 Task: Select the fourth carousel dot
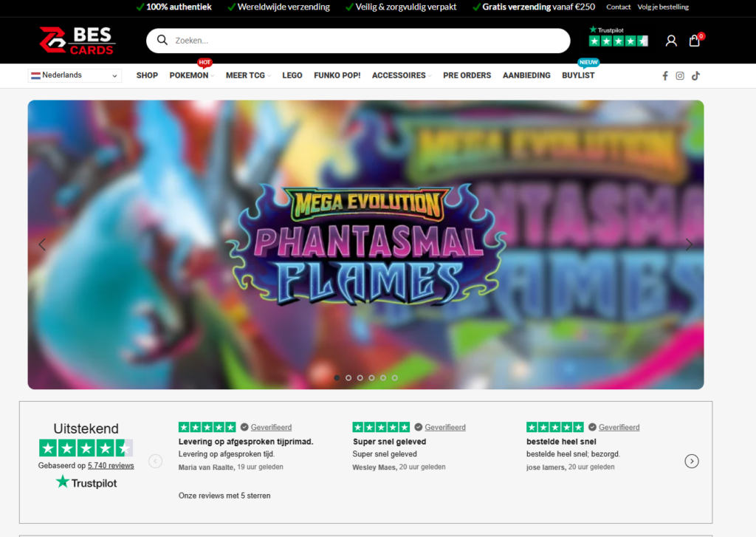pos(371,377)
